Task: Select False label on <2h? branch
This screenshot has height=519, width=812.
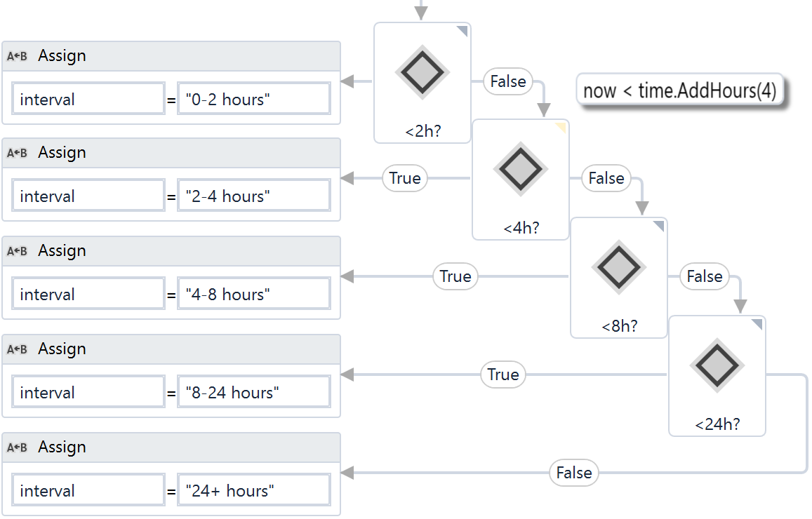Action: [x=508, y=81]
